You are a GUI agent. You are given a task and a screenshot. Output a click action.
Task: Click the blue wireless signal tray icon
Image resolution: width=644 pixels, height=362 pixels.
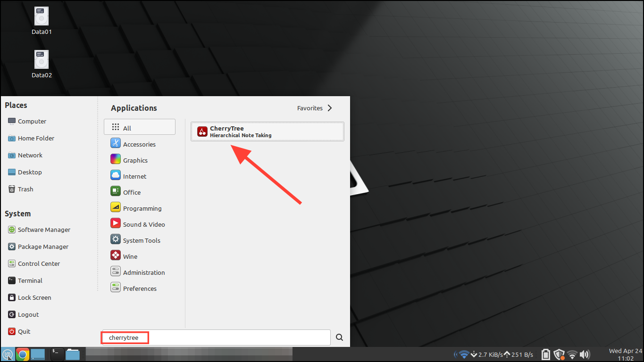[464, 354]
